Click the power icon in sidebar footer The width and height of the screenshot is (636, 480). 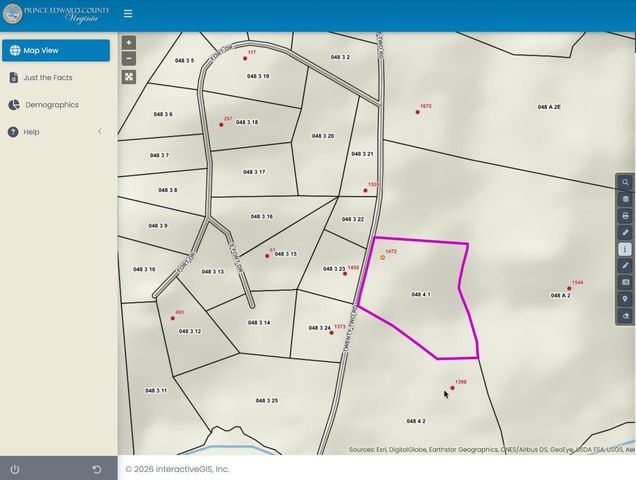point(15,469)
